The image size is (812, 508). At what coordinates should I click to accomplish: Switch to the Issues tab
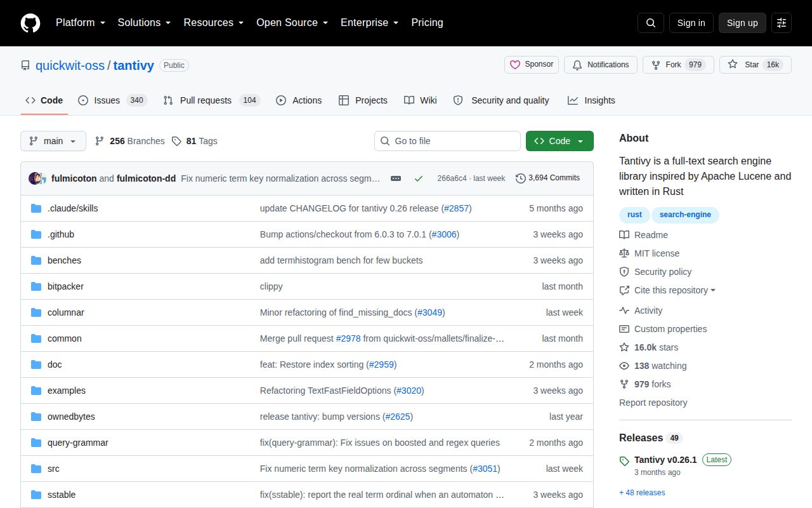coord(112,100)
